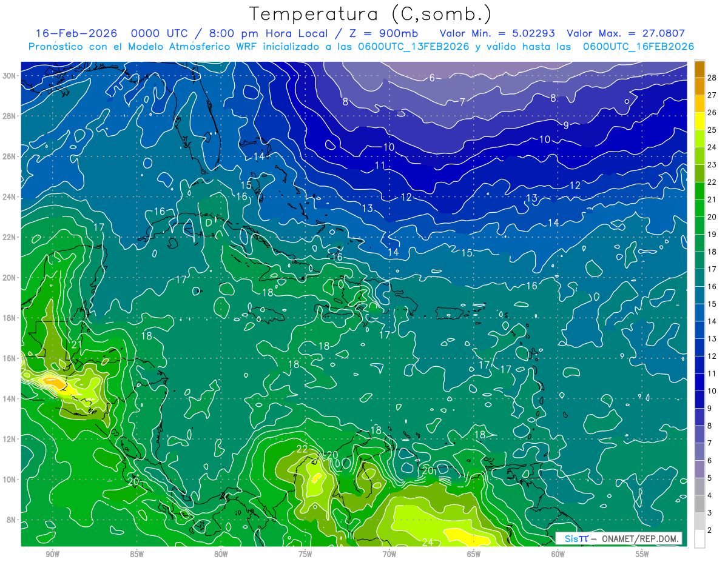Screen dimensions: 728x562
Task: Click the gray colorbar swatch between 3 and 4
Action: 699,504
